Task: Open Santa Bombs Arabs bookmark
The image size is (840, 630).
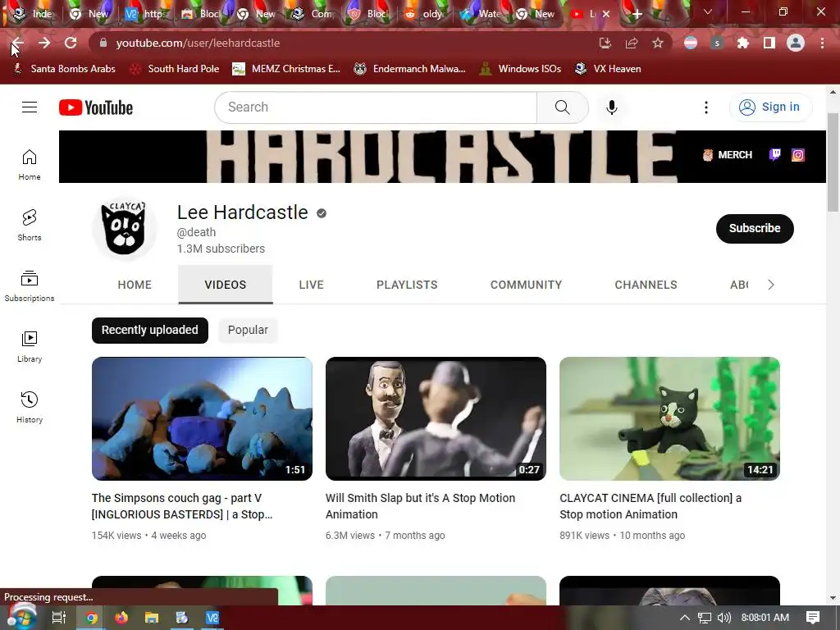Action: (64, 69)
